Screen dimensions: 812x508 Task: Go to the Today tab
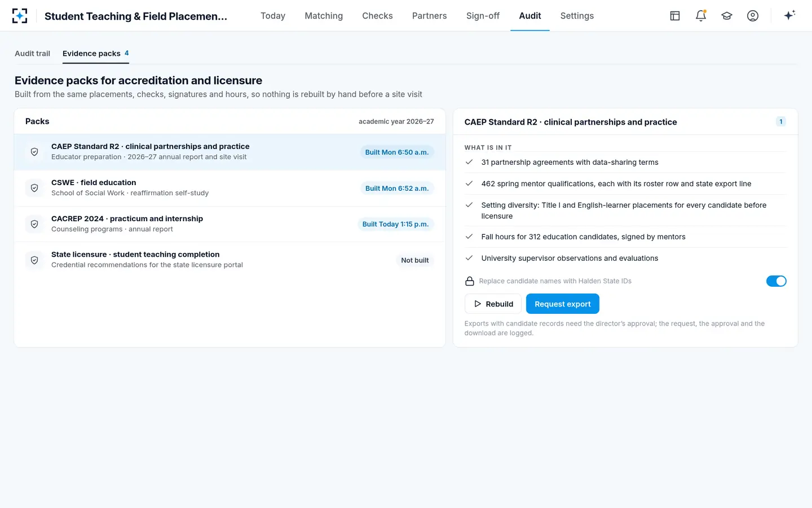(273, 16)
